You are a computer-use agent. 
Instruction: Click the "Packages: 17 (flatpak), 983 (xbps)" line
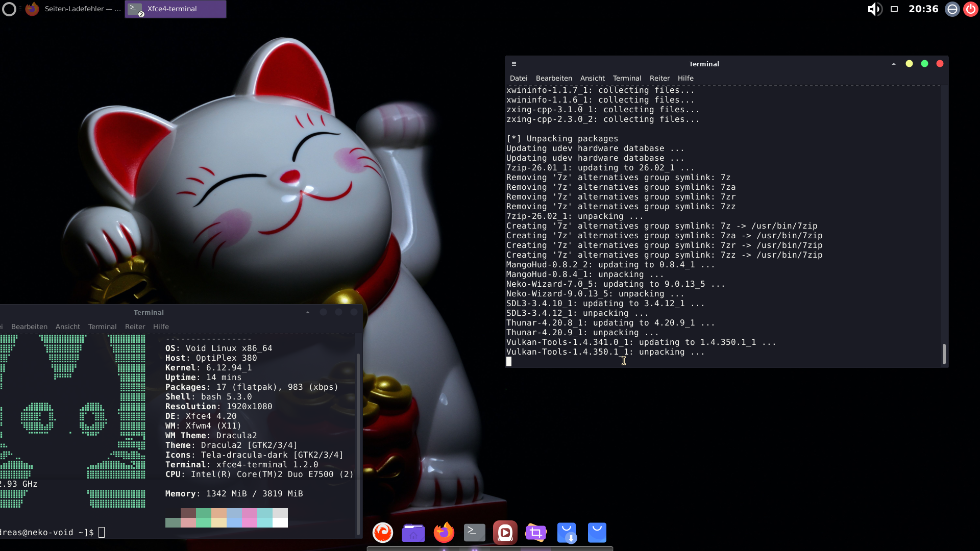pos(252,387)
